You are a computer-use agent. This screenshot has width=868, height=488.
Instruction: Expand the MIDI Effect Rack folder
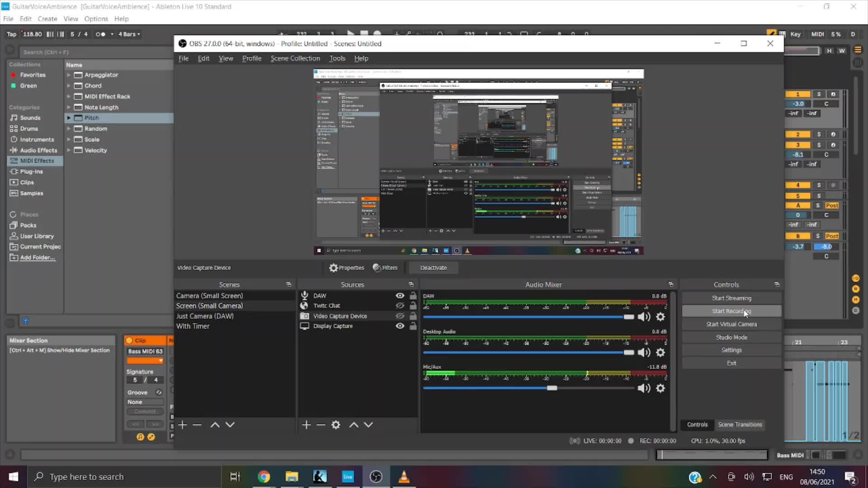[69, 96]
